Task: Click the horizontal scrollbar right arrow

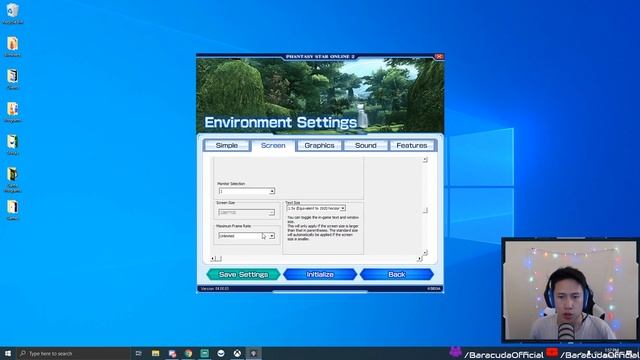Action: coord(419,259)
